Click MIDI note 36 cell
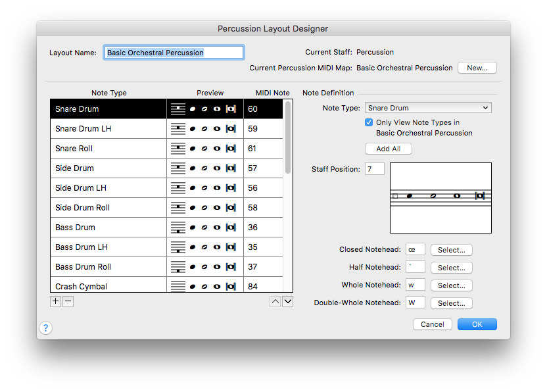Image resolution: width=547 pixels, height=392 pixels. (x=263, y=227)
